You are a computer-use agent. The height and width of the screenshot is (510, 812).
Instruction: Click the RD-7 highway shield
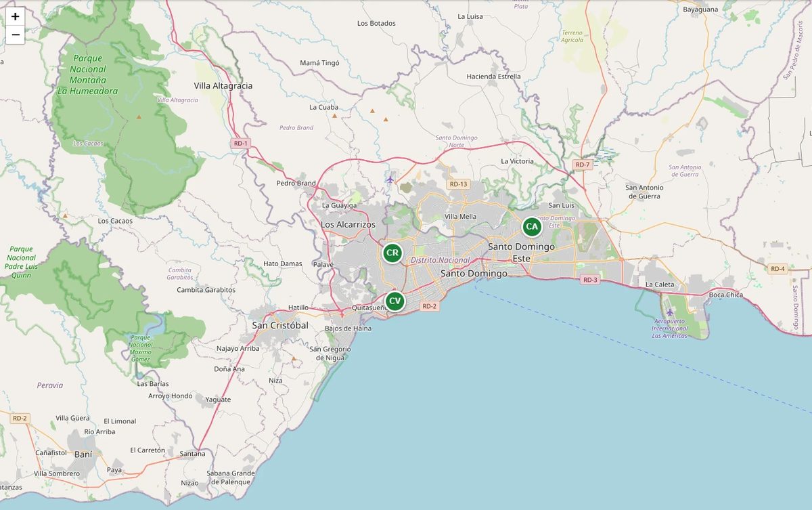click(x=582, y=165)
